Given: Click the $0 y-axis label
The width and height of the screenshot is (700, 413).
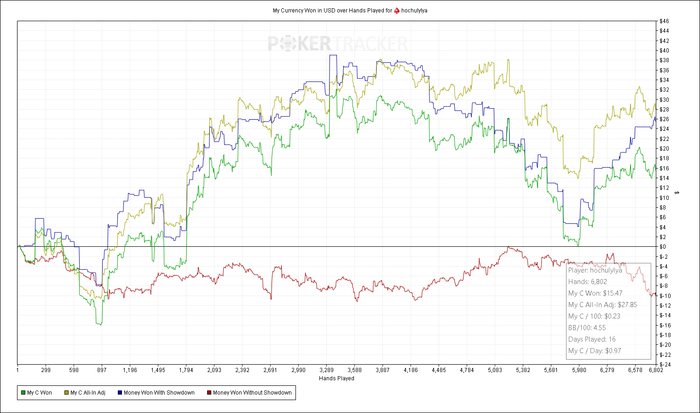Looking at the screenshot, I should point(663,247).
